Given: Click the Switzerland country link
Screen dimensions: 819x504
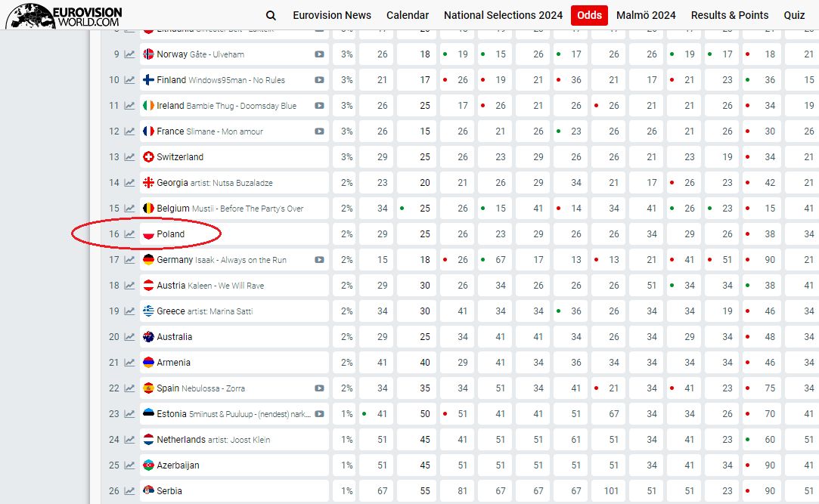Looking at the screenshot, I should [180, 157].
